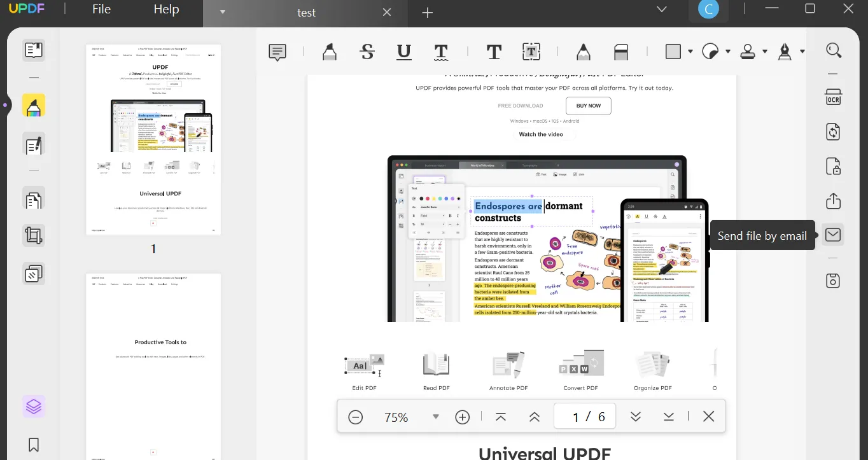The image size is (868, 460).
Task: Select the Eraser tool
Action: click(621, 52)
